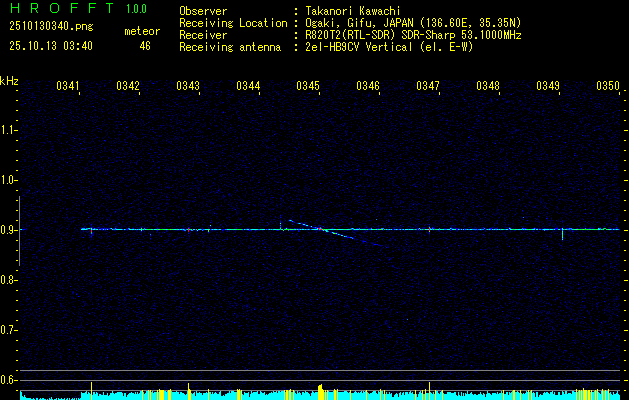Click the diagonal Doppler echo trace near 0345

point(337,233)
